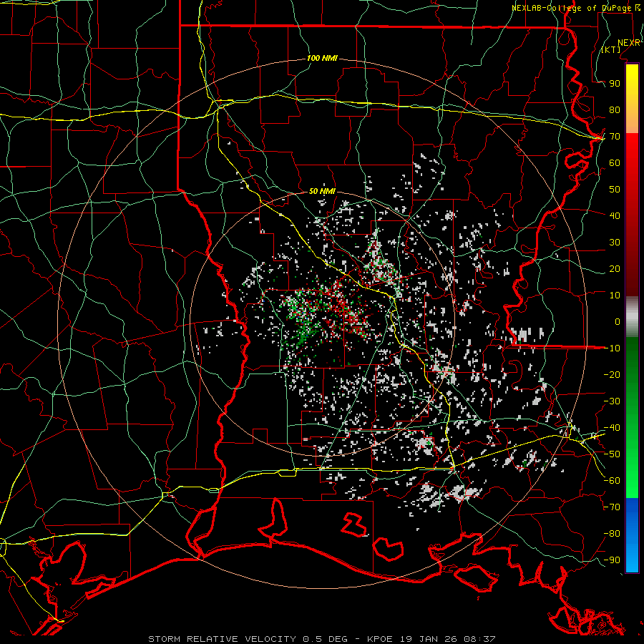Screen dimensions: 644x644
Task: Click the -60 value on velocity scale
Action: [x=612, y=481]
